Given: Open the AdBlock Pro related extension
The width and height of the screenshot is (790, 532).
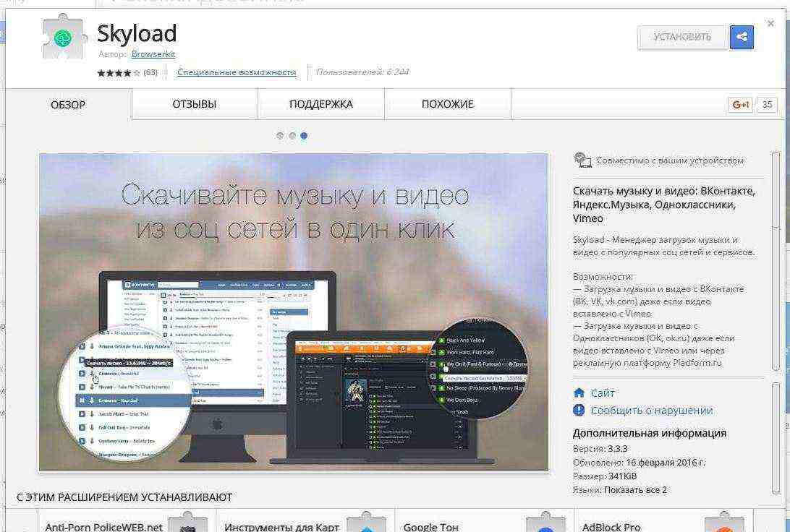Looking at the screenshot, I should click(x=663, y=521).
